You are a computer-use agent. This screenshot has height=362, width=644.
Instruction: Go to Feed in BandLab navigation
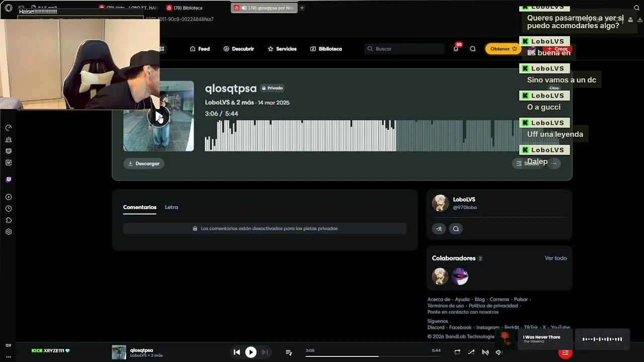pyautogui.click(x=200, y=49)
